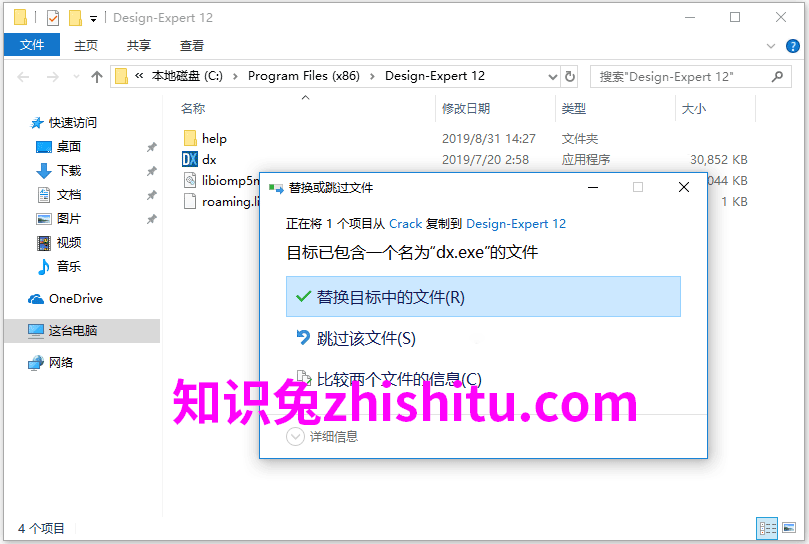Select the libiomp5 file icon
The image size is (809, 544).
coord(190,180)
